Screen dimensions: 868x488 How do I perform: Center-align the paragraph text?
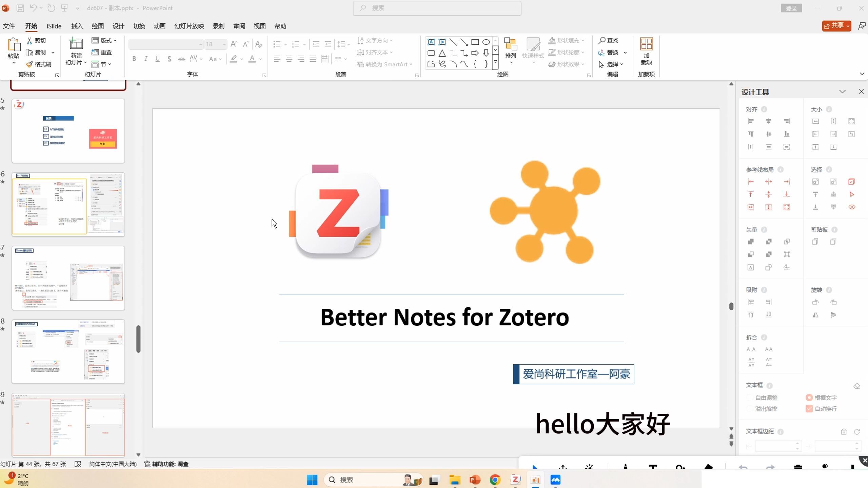point(289,59)
